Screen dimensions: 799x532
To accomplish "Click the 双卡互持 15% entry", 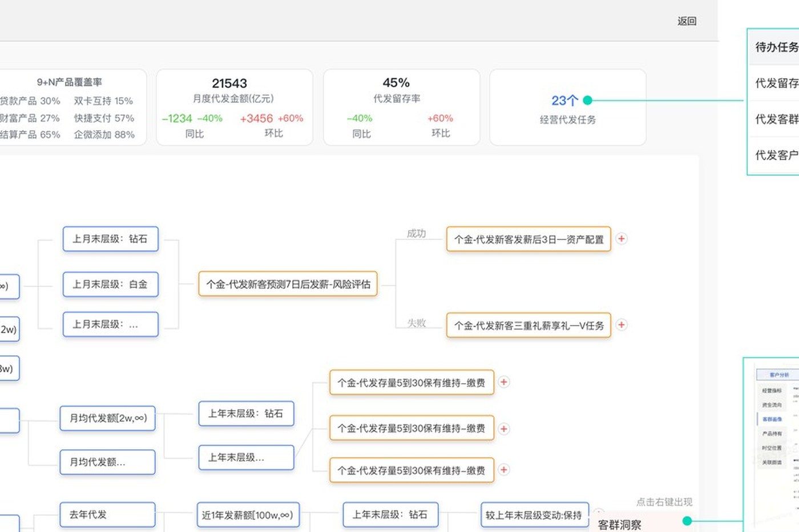I will pyautogui.click(x=103, y=101).
